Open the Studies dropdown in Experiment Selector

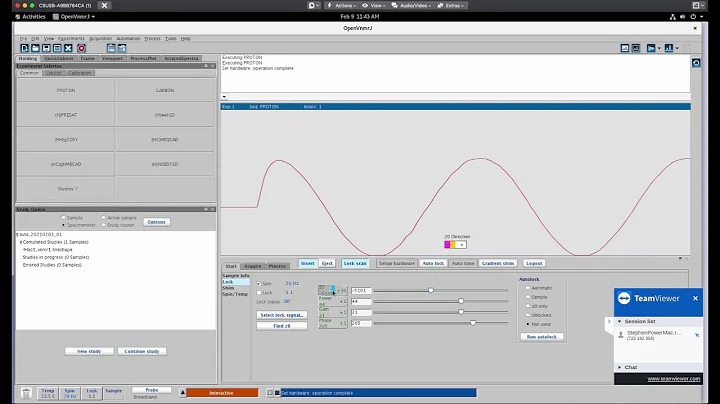point(68,189)
